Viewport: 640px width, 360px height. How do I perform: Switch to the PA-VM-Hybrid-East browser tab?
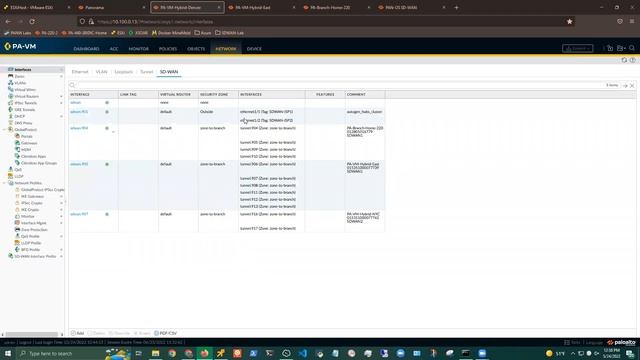(262, 7)
